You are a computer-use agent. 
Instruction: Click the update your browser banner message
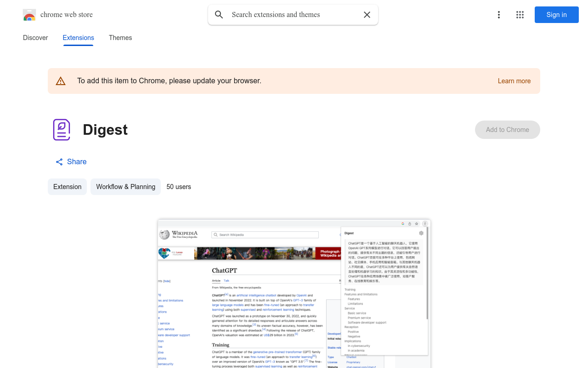(169, 81)
